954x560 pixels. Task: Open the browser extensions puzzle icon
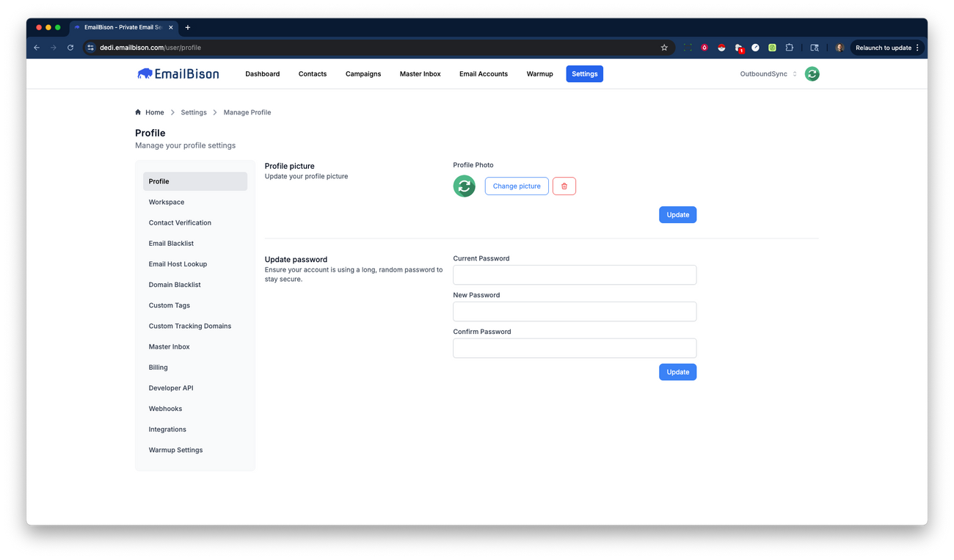click(789, 47)
